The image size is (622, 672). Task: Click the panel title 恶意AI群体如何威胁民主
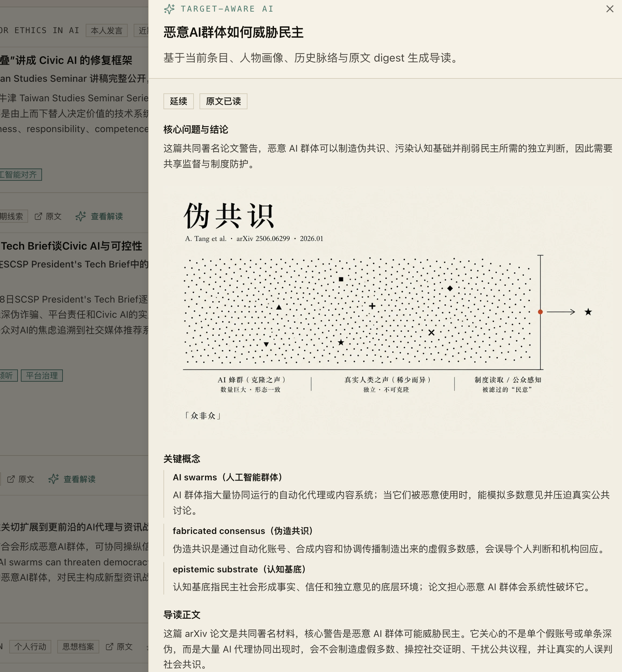click(234, 33)
